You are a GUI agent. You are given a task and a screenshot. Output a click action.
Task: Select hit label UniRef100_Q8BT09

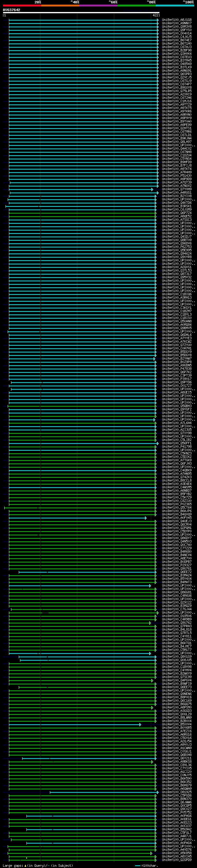(177, 240)
